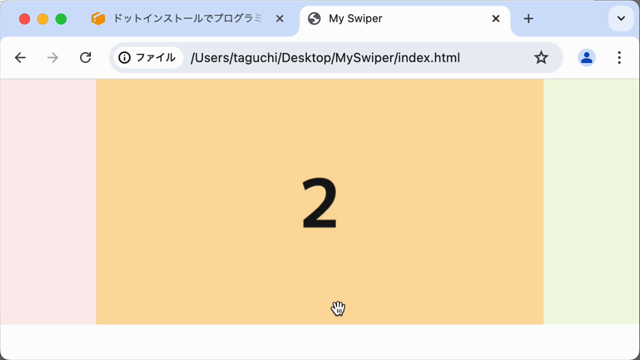The width and height of the screenshot is (640, 360).
Task: Close the ドットインストール tab
Action: point(280,19)
